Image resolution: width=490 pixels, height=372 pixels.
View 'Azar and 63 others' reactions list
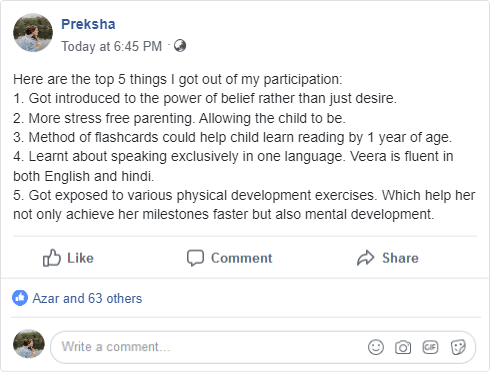click(87, 298)
